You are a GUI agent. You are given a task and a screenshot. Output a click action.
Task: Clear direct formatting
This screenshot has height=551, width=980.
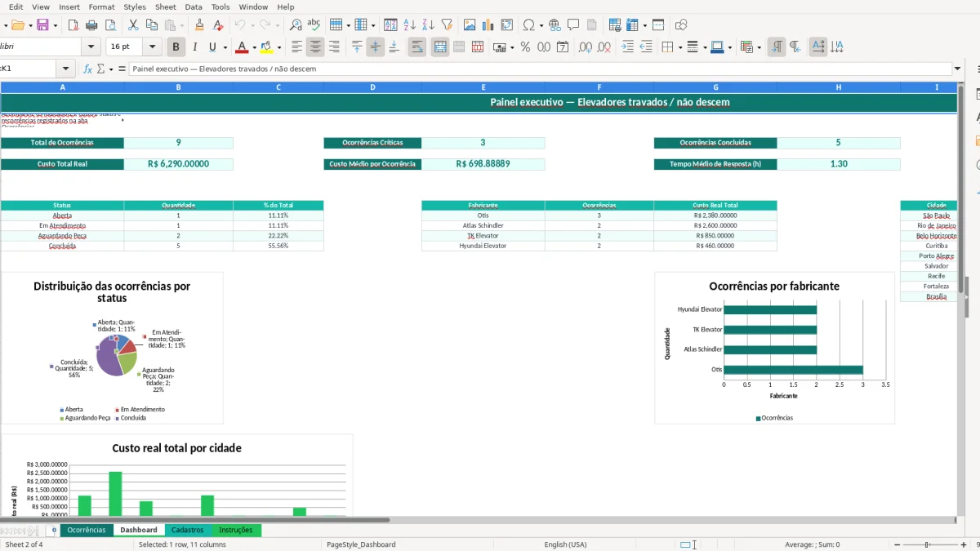pos(218,25)
